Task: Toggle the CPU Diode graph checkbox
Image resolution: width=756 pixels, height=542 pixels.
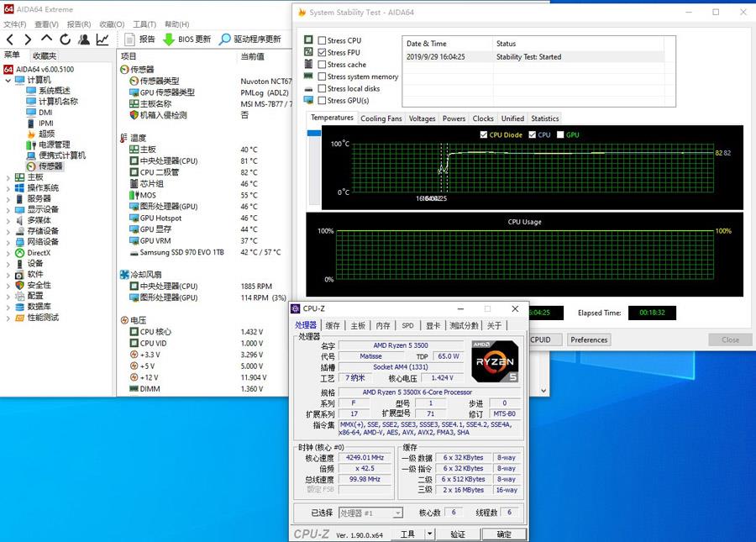Action: pos(484,135)
